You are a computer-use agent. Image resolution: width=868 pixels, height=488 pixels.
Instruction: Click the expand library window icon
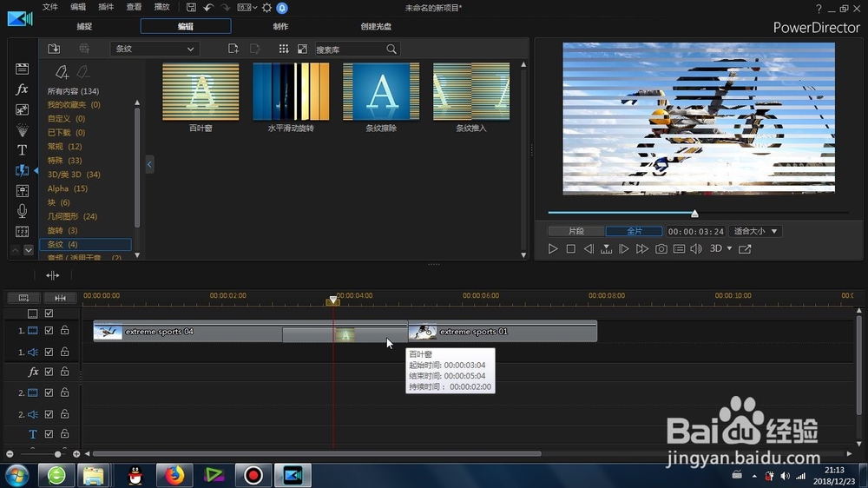[x=302, y=49]
